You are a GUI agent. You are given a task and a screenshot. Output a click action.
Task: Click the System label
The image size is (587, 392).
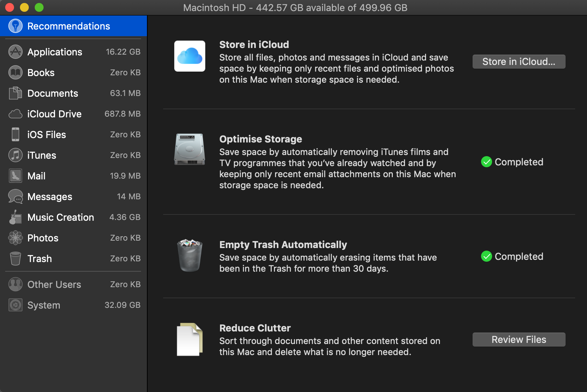coord(44,305)
